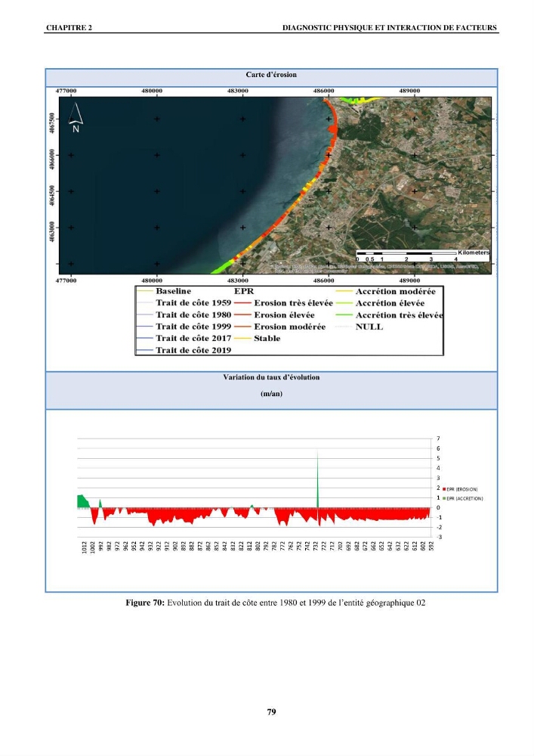The image size is (534, 756).
Task: Click the Erosion modérée legend entry
Action: click(280, 327)
